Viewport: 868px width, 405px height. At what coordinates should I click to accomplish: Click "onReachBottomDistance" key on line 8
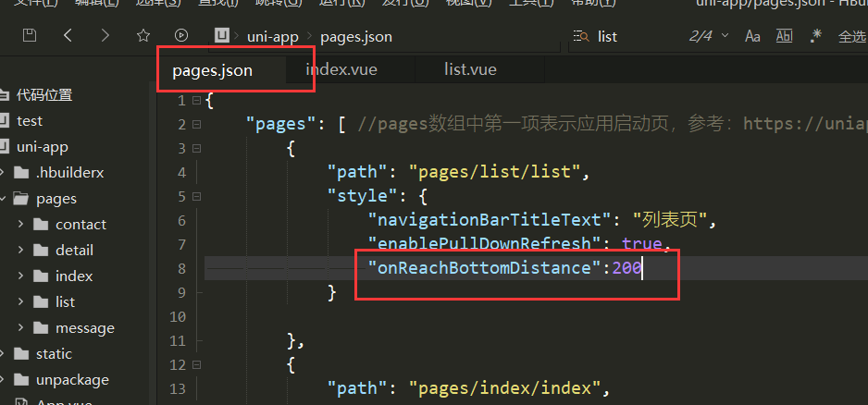click(x=485, y=268)
